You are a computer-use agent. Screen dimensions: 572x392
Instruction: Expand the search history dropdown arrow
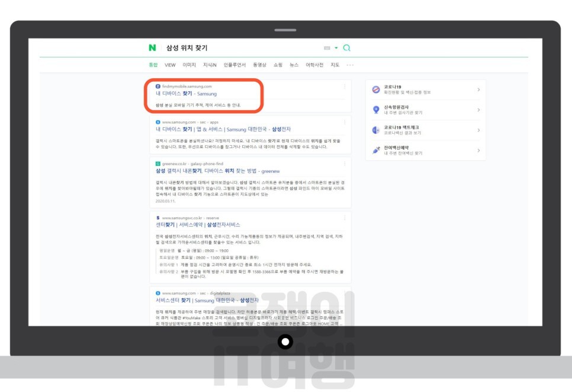pos(336,48)
